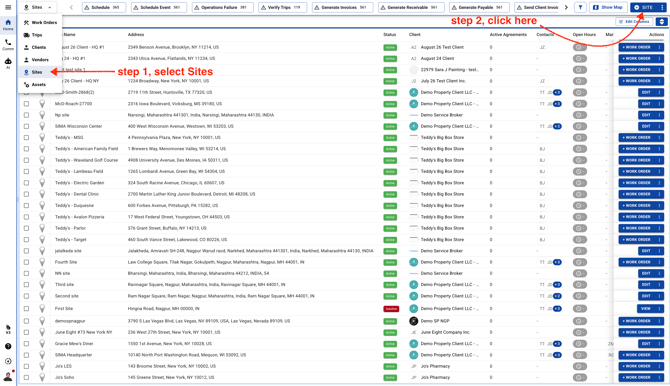Viewport: 670px width, 386px height.
Task: Add work order for Jo's Soho
Action: [637, 377]
